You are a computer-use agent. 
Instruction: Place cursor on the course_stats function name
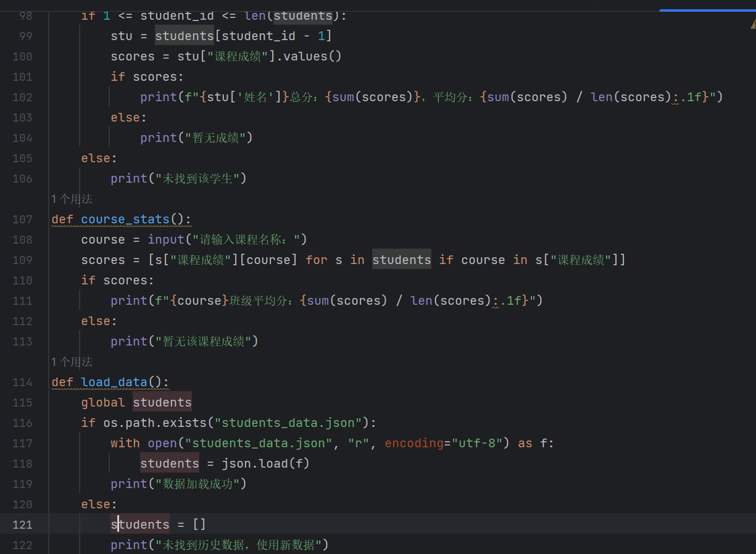point(125,219)
